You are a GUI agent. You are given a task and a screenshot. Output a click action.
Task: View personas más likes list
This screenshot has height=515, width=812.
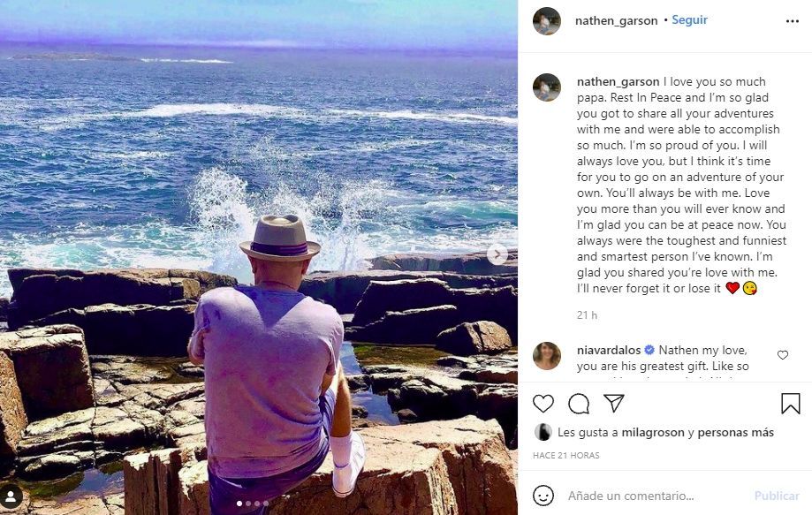click(735, 432)
